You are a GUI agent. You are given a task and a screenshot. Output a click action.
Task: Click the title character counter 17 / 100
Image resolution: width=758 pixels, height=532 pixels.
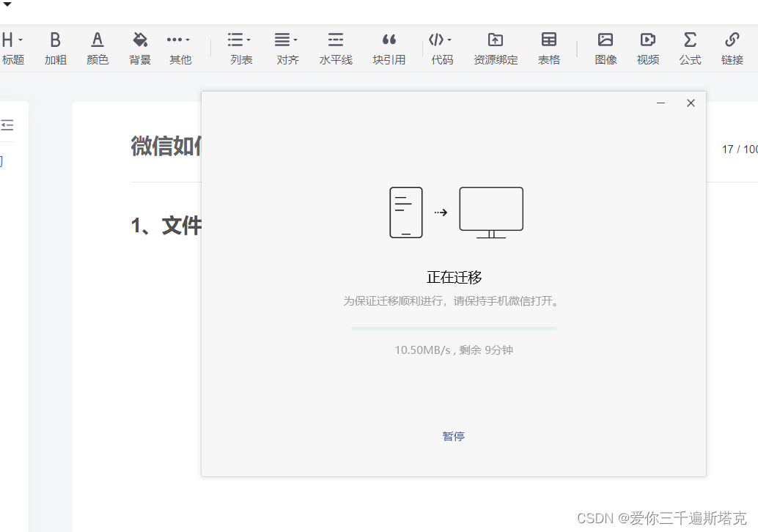pos(740,149)
